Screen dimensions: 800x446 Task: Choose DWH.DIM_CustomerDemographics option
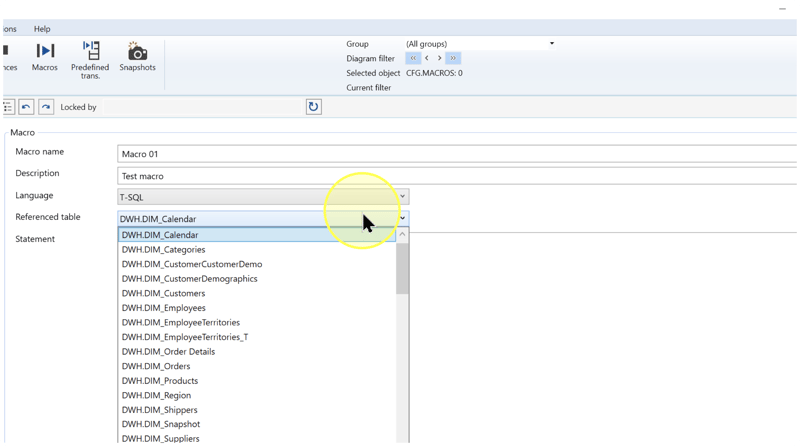point(257,279)
